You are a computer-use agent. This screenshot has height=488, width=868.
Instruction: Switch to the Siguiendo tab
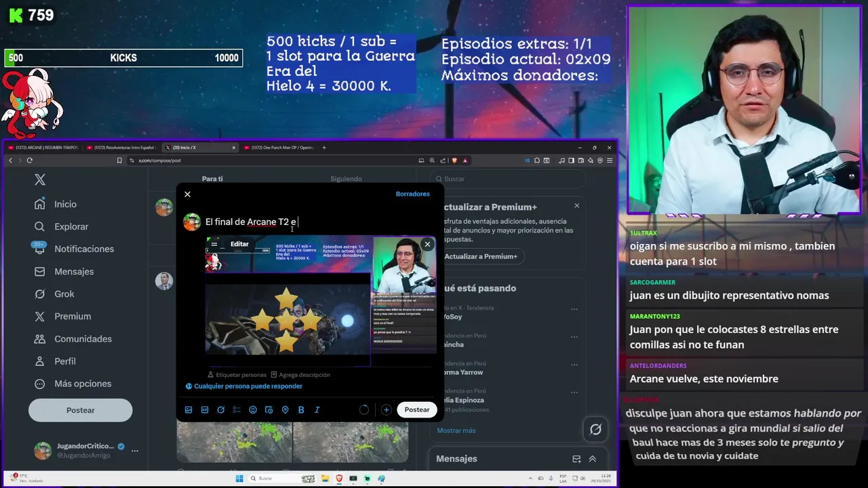click(x=346, y=179)
